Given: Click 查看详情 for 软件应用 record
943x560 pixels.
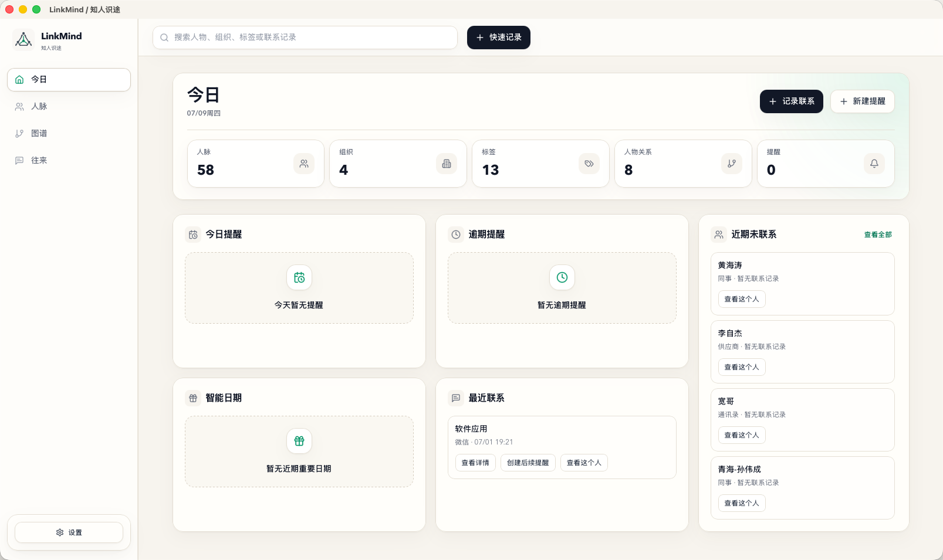Looking at the screenshot, I should 475,463.
